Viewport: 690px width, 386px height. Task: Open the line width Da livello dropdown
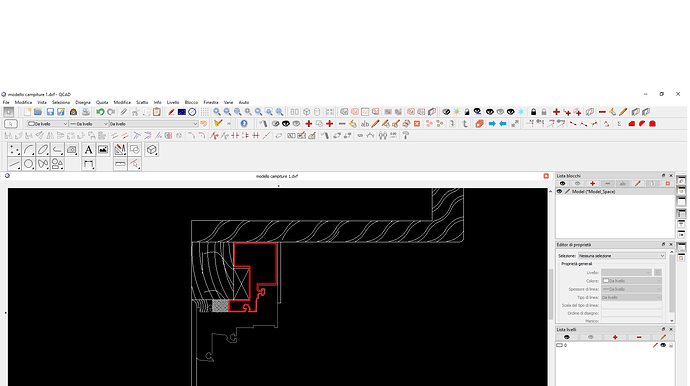tap(89, 124)
